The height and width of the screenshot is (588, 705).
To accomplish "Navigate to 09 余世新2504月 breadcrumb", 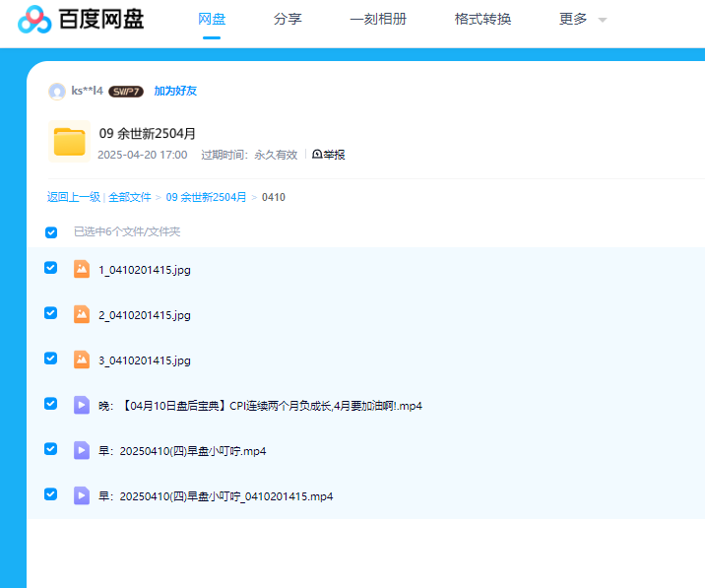I will (x=206, y=197).
